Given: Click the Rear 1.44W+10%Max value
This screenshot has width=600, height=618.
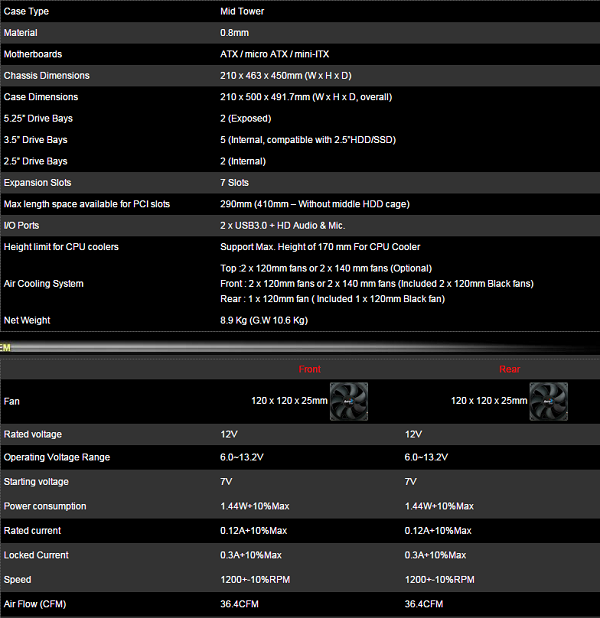Looking at the screenshot, I should click(439, 506).
